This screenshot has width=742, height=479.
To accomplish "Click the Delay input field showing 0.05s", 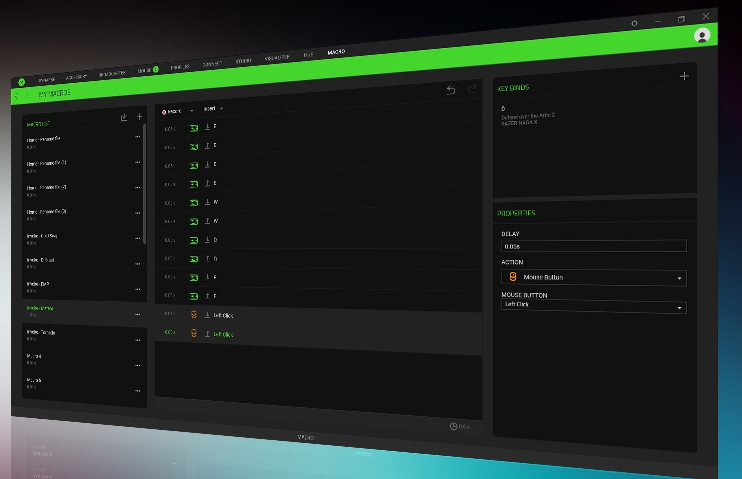I will click(593, 246).
